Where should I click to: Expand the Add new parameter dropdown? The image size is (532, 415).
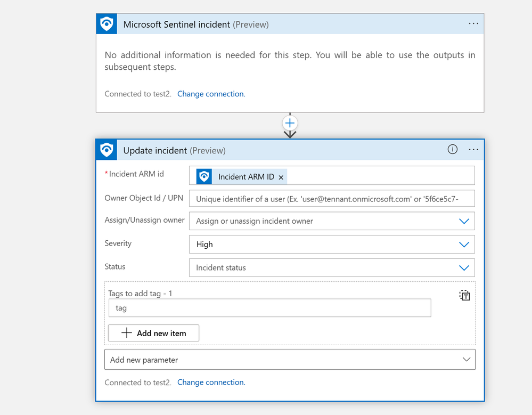(290, 360)
